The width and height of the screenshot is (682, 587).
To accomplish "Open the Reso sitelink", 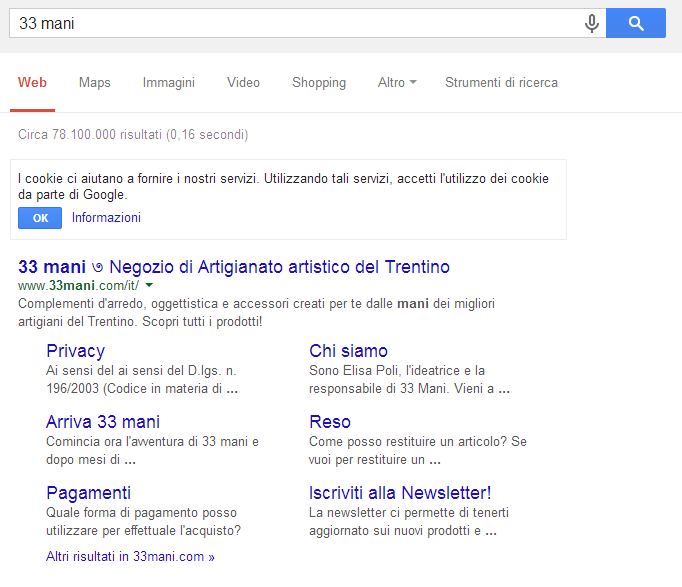I will [x=330, y=422].
